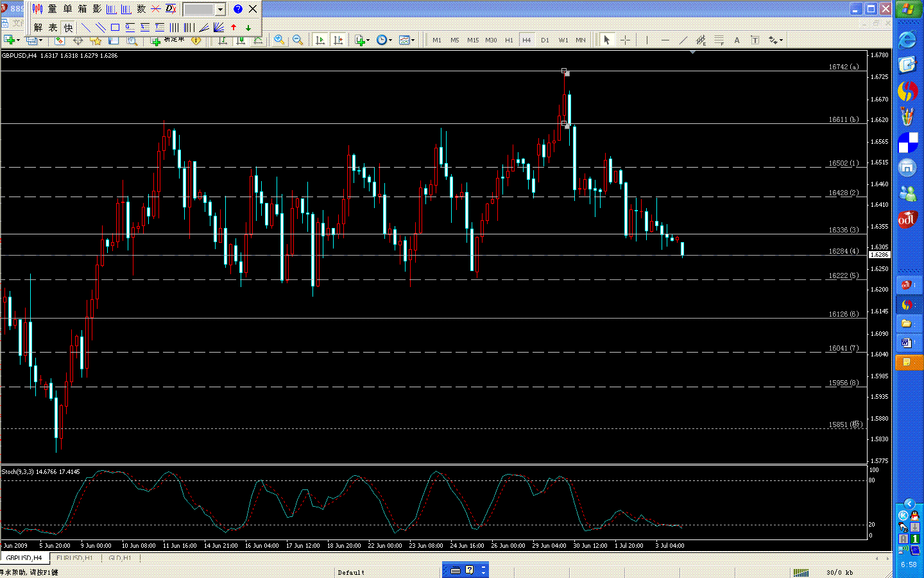This screenshot has width=924, height=578.
Task: Click the candlestick chart icon in floating toolbar
Action: pyautogui.click(x=37, y=9)
